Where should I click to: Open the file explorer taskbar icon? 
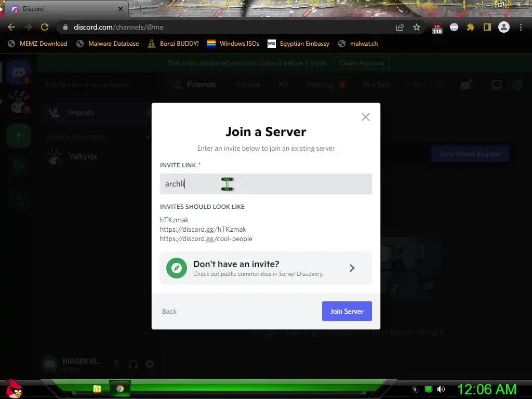tap(97, 389)
